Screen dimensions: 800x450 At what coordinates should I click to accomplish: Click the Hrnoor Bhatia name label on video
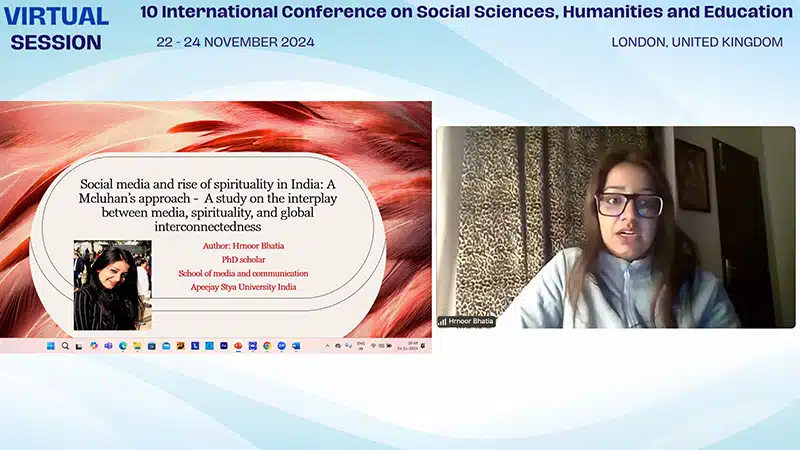point(466,322)
